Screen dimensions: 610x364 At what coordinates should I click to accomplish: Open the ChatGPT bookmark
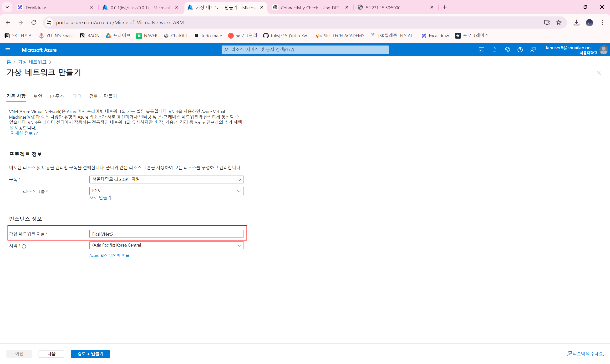176,36
